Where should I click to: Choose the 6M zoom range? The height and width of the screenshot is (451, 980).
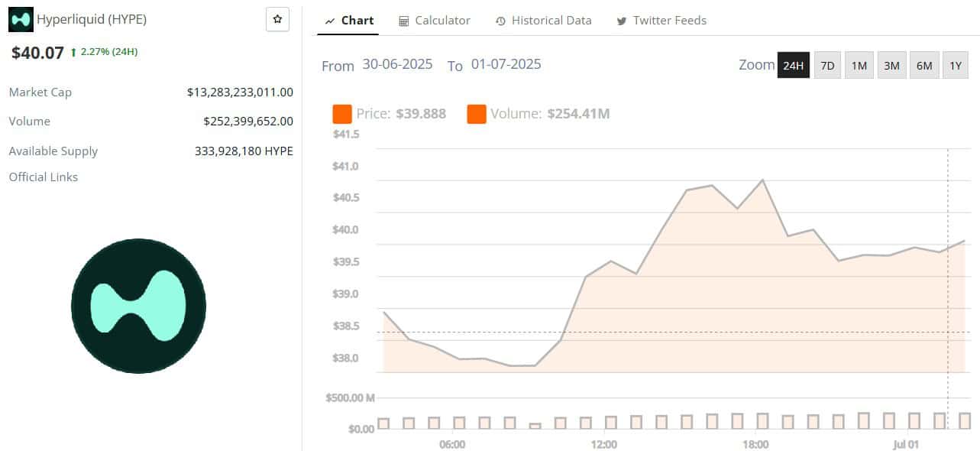click(924, 65)
